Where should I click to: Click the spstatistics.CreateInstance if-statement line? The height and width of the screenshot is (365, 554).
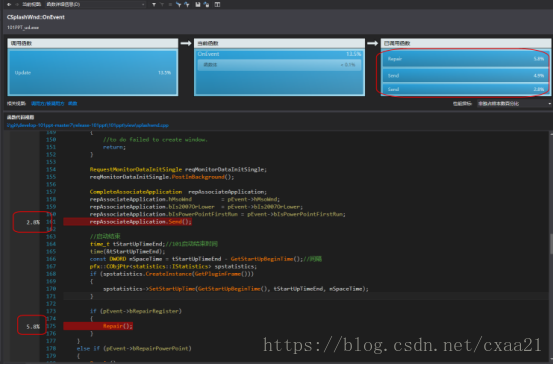click(x=172, y=274)
